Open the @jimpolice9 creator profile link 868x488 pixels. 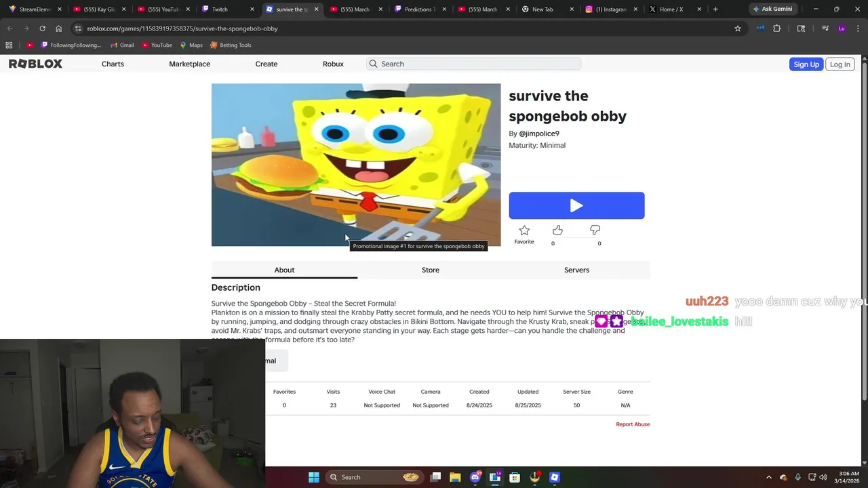[539, 134]
